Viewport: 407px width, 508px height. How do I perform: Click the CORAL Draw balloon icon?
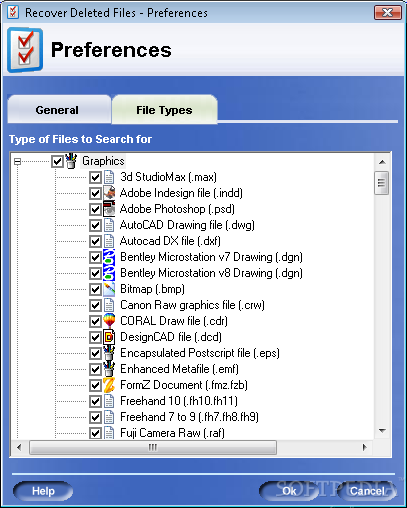point(109,321)
